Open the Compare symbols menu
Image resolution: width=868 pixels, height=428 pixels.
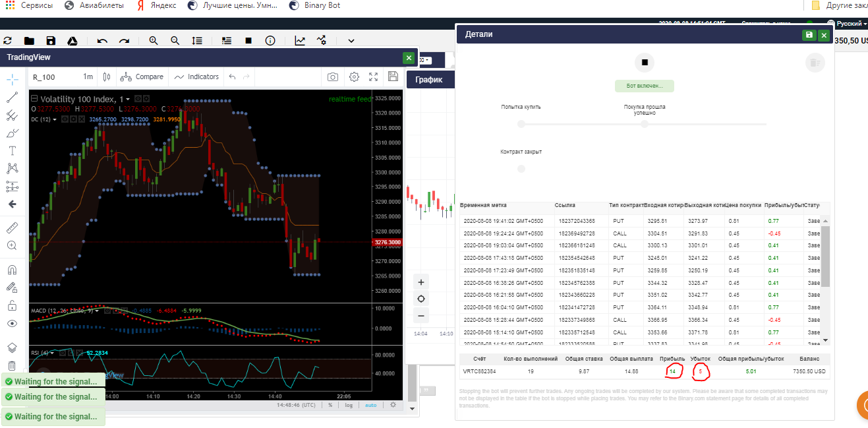tap(142, 76)
